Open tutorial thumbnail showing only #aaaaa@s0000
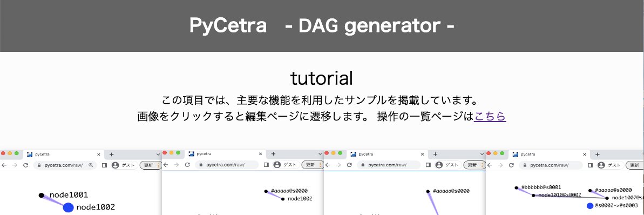Image resolution: width=644 pixels, height=215 pixels. (x=404, y=183)
